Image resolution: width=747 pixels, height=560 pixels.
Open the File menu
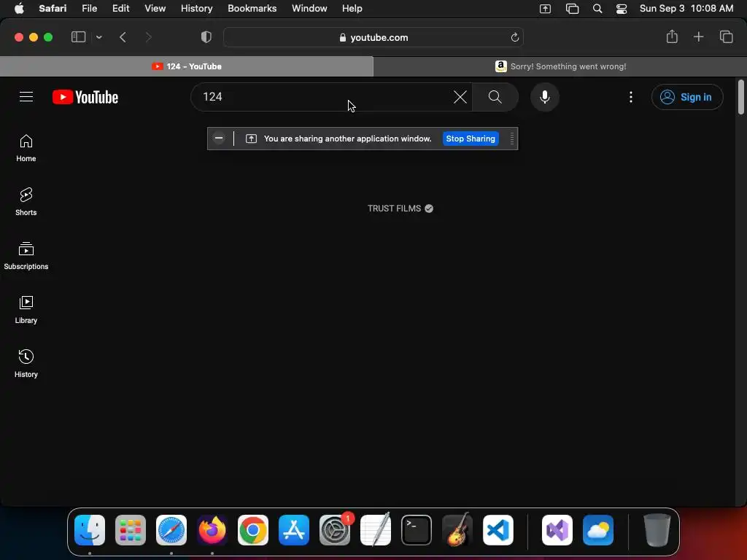pyautogui.click(x=89, y=8)
